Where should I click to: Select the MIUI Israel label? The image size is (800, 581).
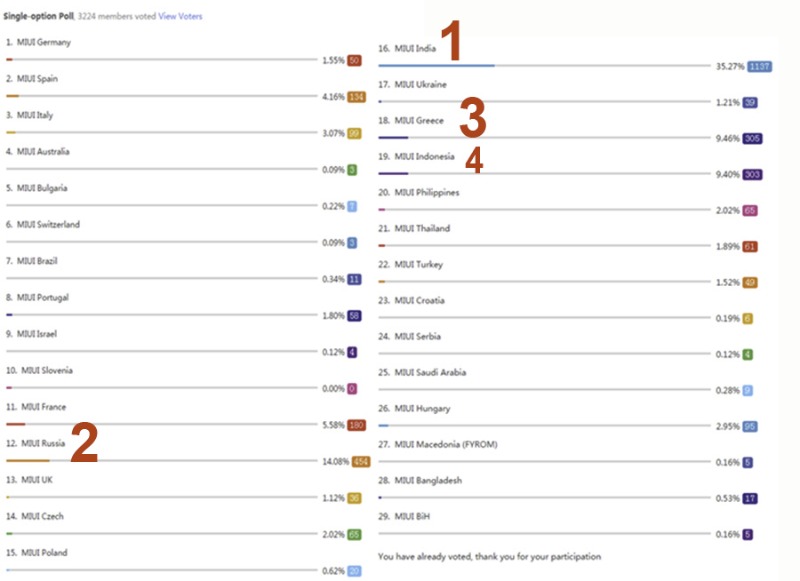click(x=37, y=334)
